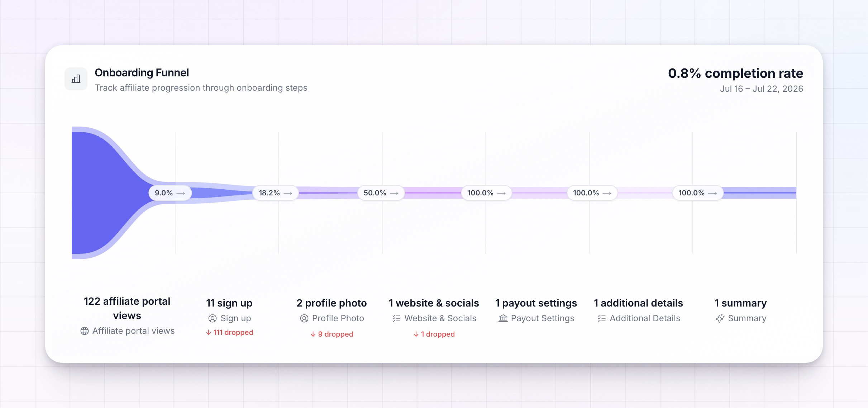Select the 9.0% conversion badge

pos(170,193)
